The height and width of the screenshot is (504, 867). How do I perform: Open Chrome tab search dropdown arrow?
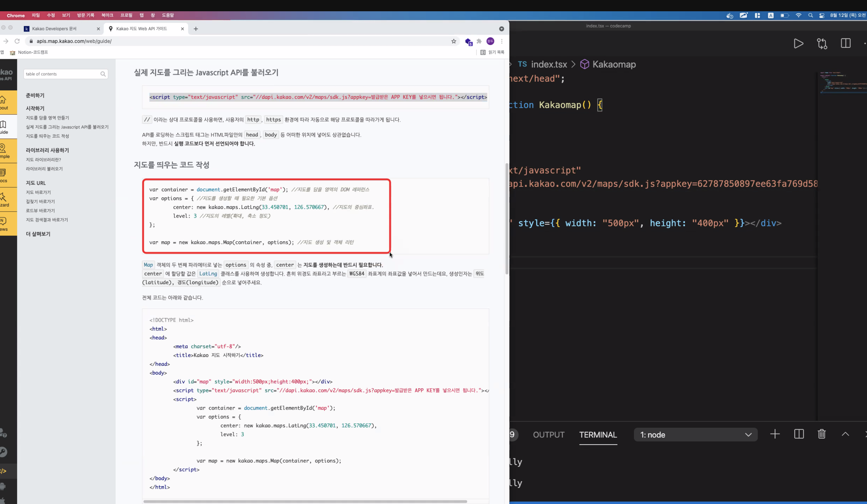(x=501, y=29)
